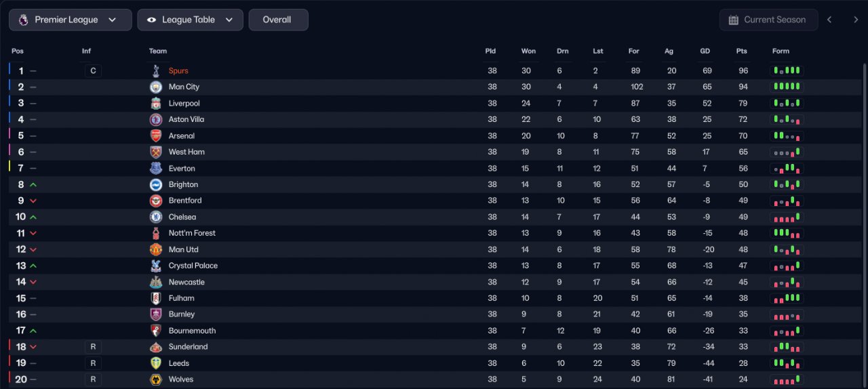Click the Overall filter button
Viewport: 868px width, 389px height.
[x=278, y=20]
